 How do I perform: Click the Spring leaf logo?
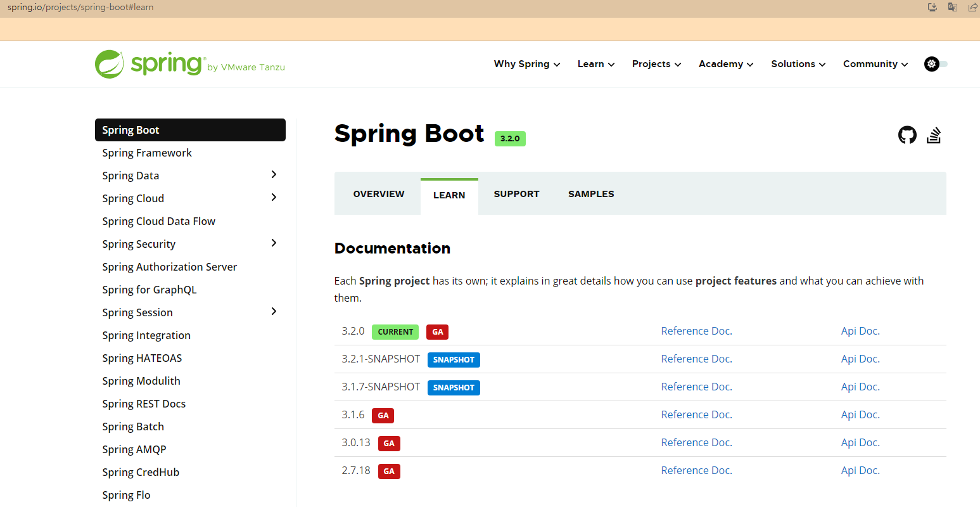pyautogui.click(x=109, y=64)
